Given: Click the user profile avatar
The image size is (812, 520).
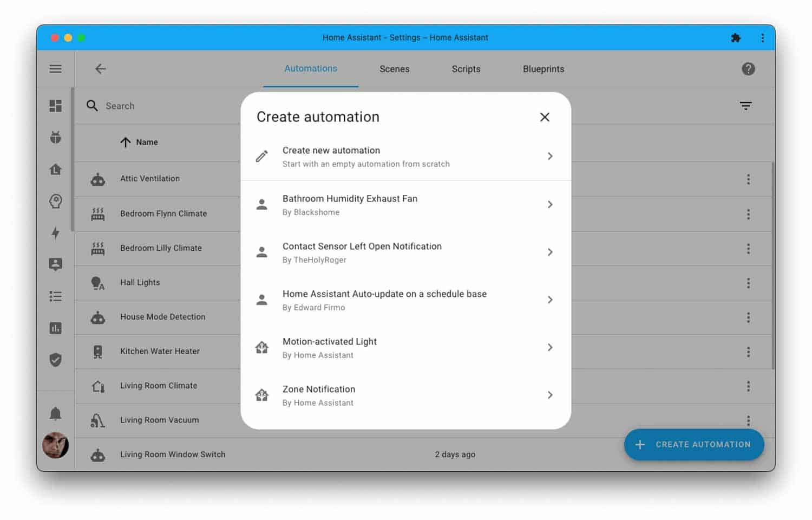Looking at the screenshot, I should pyautogui.click(x=55, y=445).
